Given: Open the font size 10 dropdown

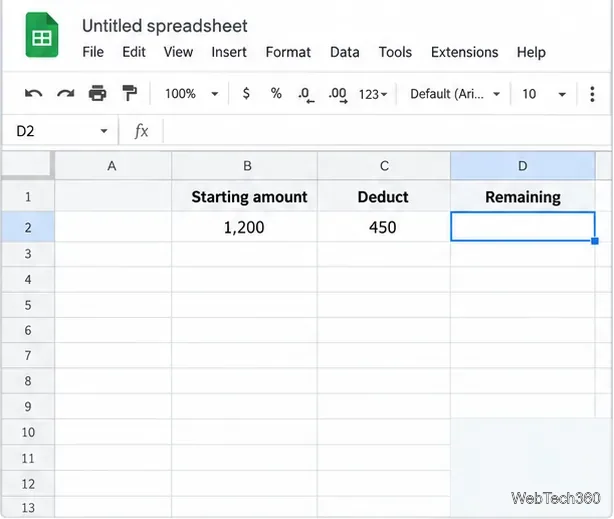Looking at the screenshot, I should click(x=544, y=94).
